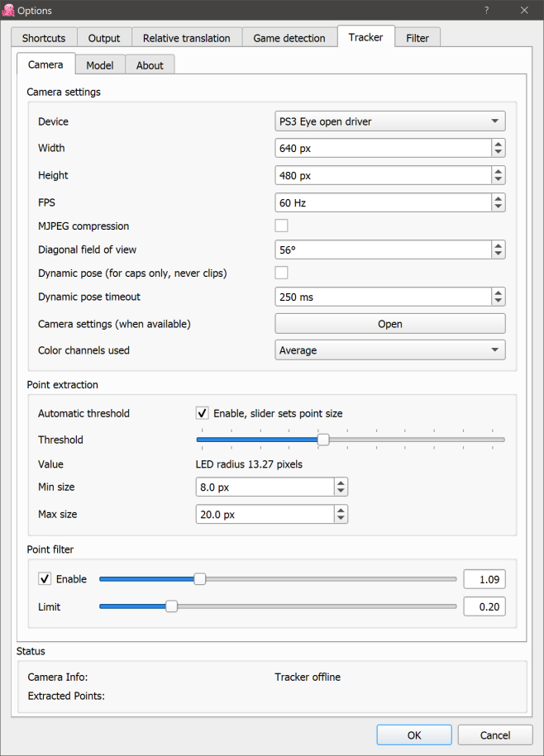544x756 pixels.
Task: Open the Color channels used dropdown
Action: (389, 349)
